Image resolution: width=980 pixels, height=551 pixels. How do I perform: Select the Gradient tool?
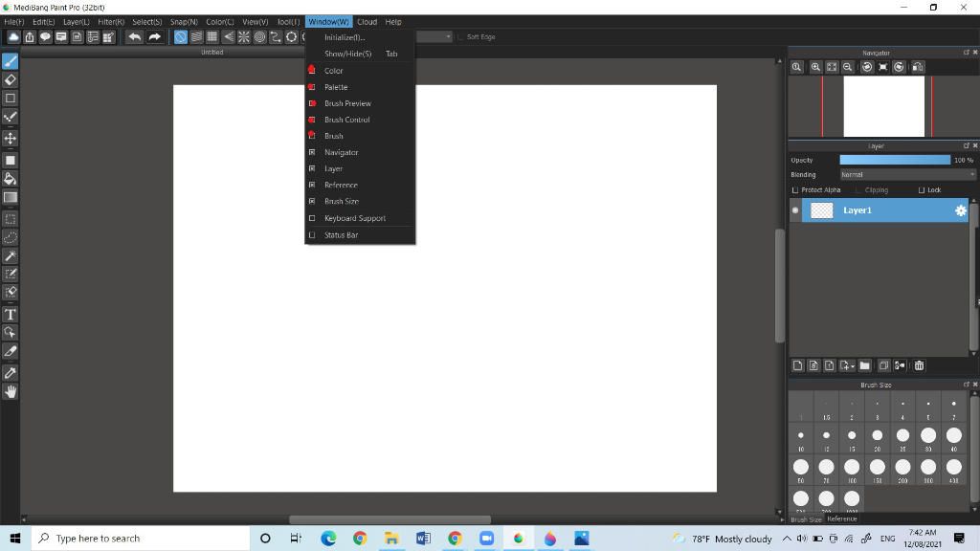[x=10, y=197]
